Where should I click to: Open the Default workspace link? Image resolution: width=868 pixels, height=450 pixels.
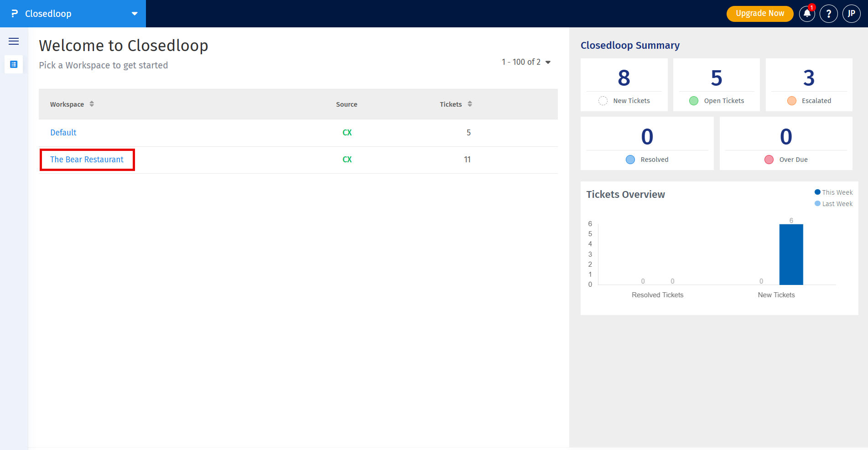click(63, 133)
